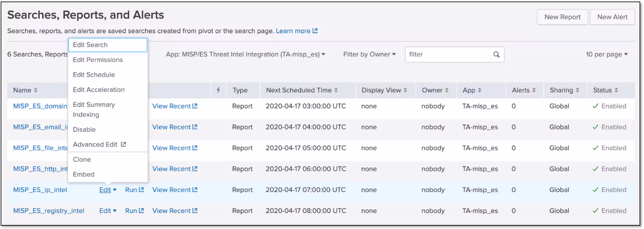The width and height of the screenshot is (644, 229).
Task: Choose Clone from the dropdown menu
Action: 82,159
